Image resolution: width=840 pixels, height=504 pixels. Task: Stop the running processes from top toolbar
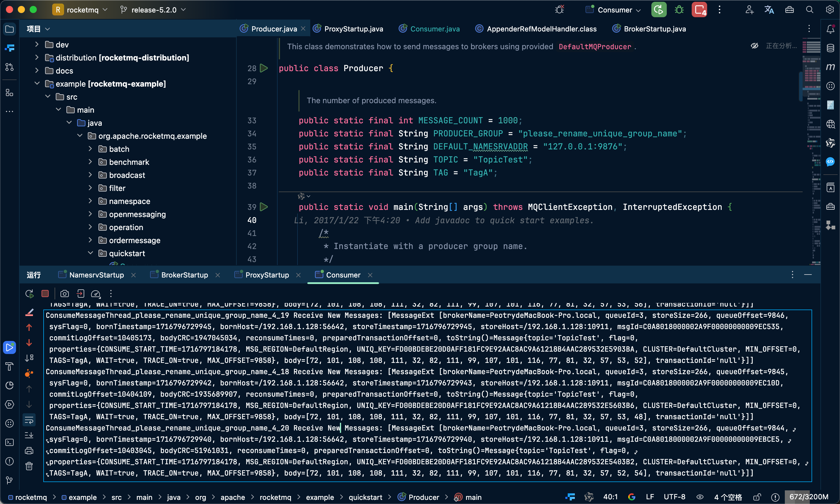point(699,10)
